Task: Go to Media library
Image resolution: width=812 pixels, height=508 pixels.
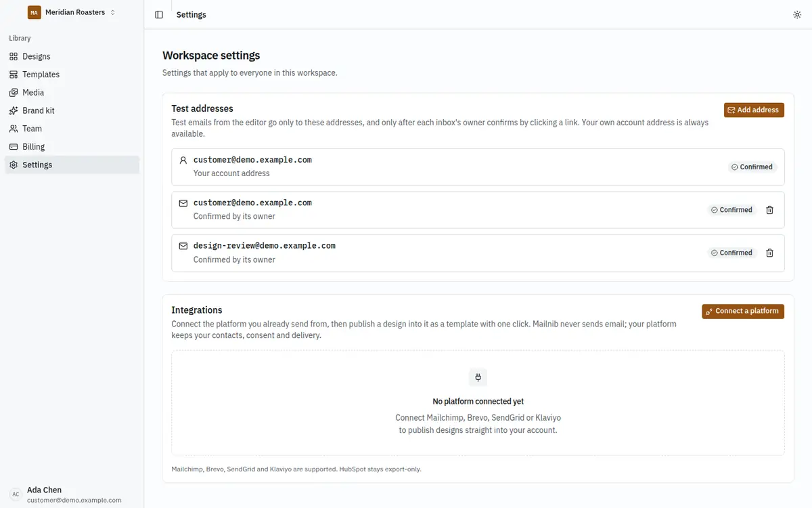Action: (72, 92)
